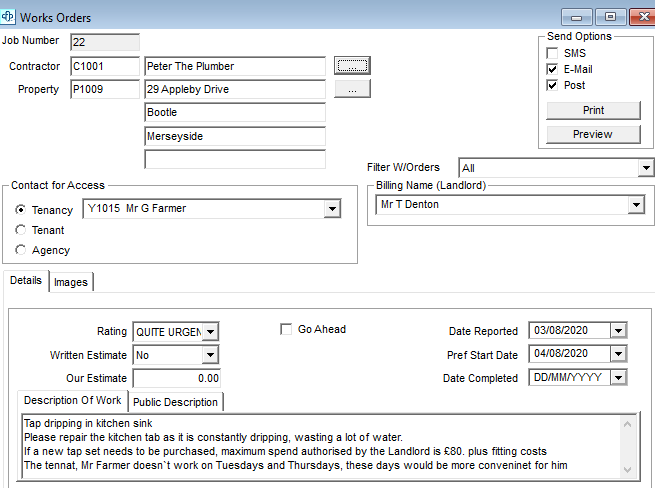The width and height of the screenshot is (655, 488).
Task: Click the empty last address line field
Action: [x=235, y=160]
